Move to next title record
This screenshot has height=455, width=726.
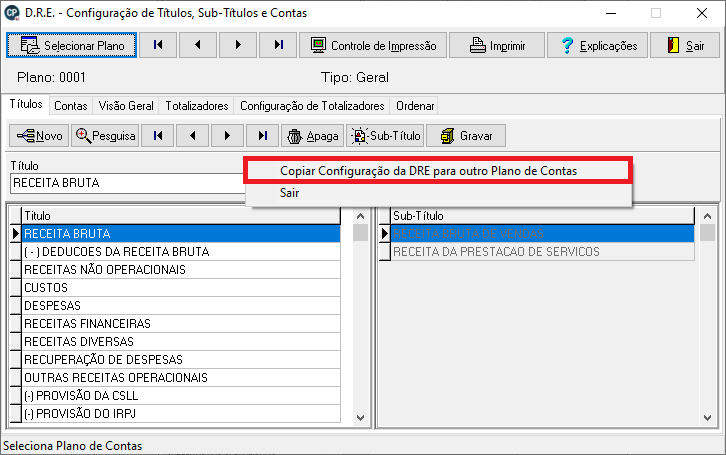point(227,136)
